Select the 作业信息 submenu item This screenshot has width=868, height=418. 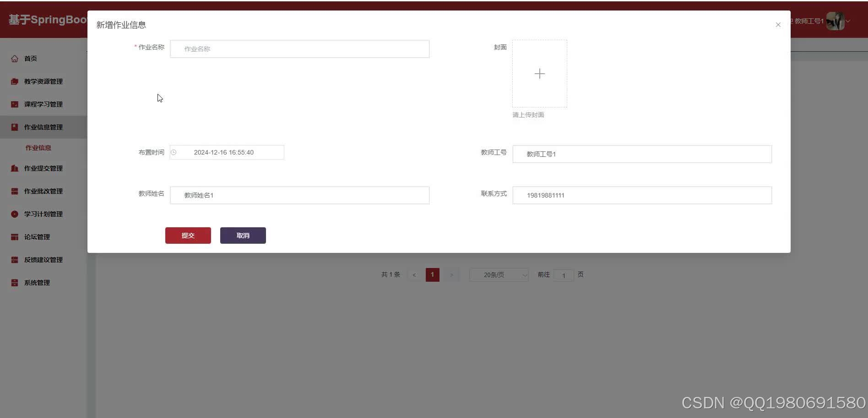point(38,147)
